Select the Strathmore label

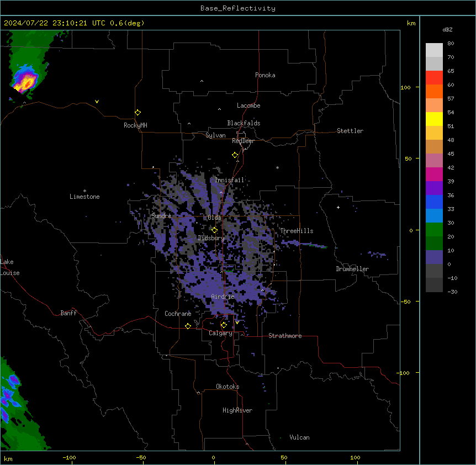285,336
